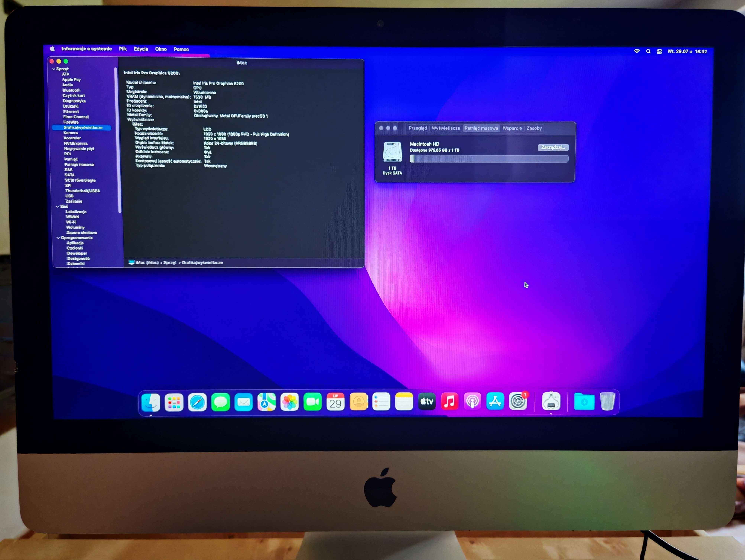The height and width of the screenshot is (560, 745).
Task: Open the Okno menu
Action: click(161, 49)
